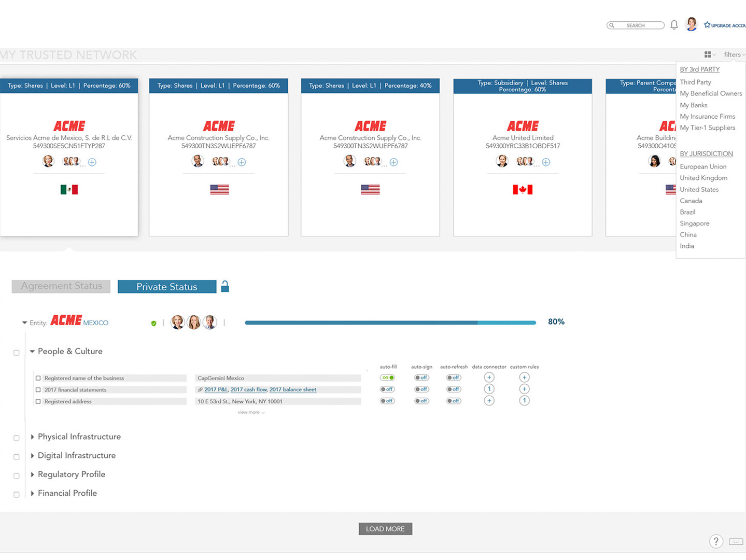Check the Registered name of the business checkbox
The image size is (746, 560).
(38, 378)
